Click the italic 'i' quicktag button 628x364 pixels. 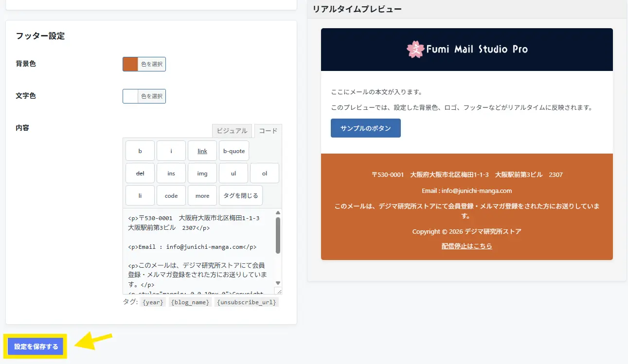(171, 151)
